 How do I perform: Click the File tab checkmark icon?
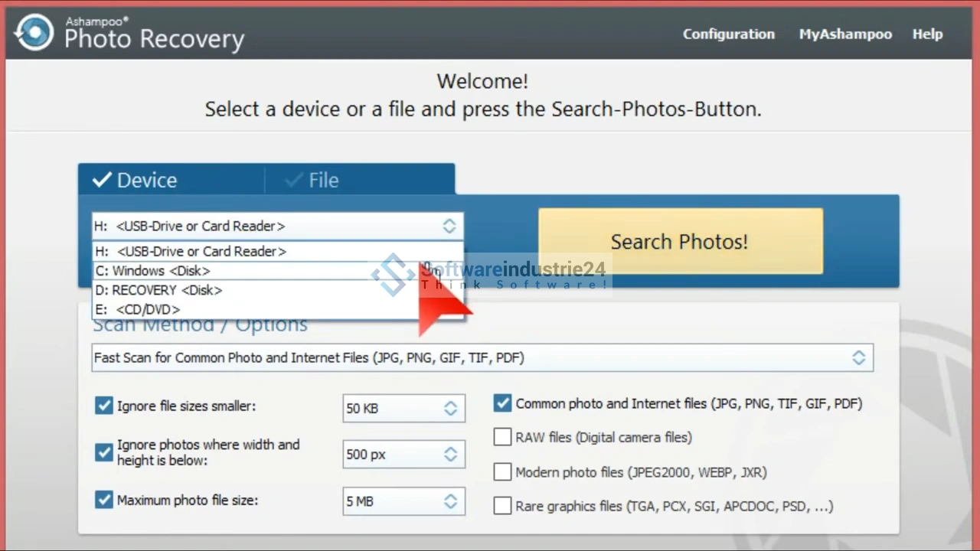pos(293,180)
